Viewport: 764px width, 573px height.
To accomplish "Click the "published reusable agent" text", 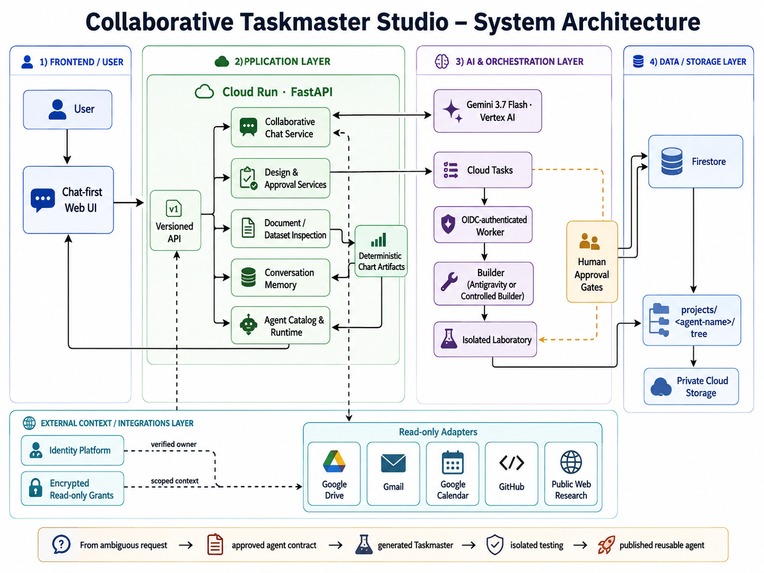I will pyautogui.click(x=662, y=545).
